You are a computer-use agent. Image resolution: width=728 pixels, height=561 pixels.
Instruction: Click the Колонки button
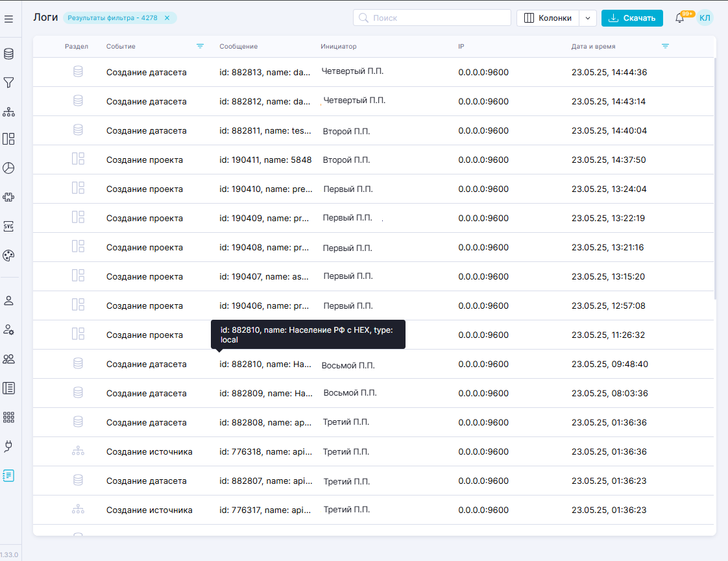(547, 18)
